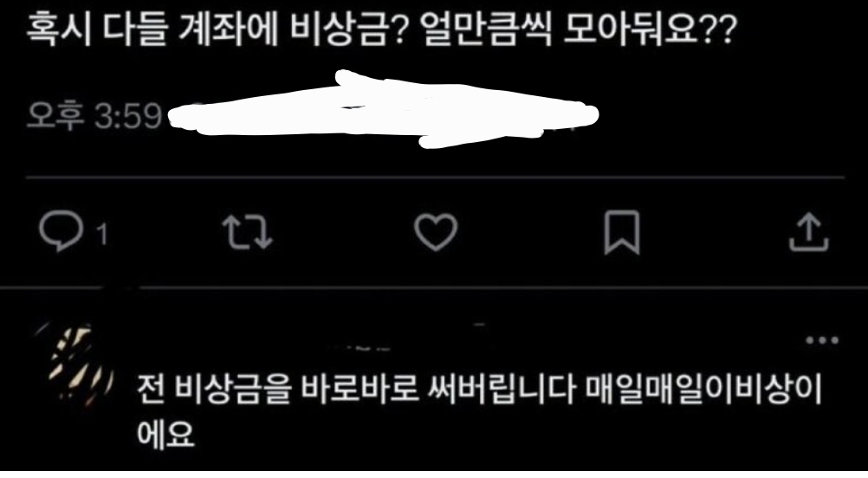Open the reply starting 전 비상금을 바로바로

pos(479,410)
